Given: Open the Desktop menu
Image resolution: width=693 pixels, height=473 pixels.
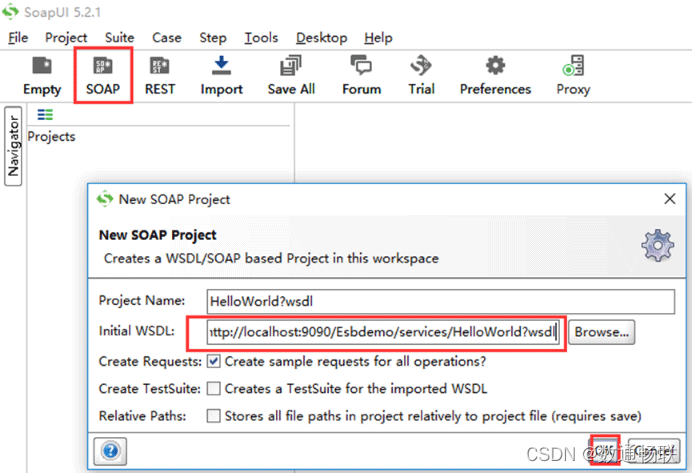Looking at the screenshot, I should (321, 38).
